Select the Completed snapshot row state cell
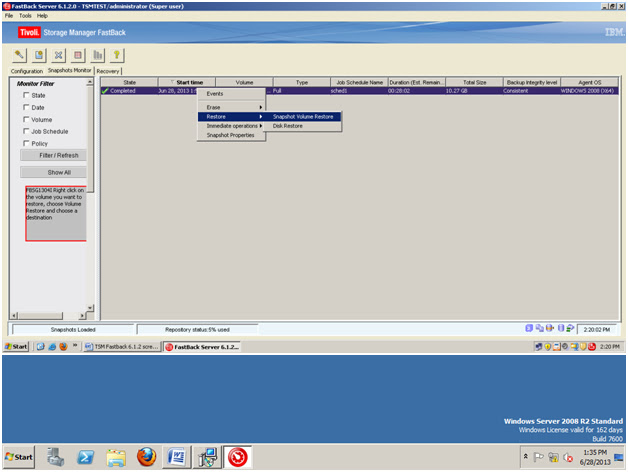Viewport: 628px width, 472px height. pyautogui.click(x=129, y=91)
